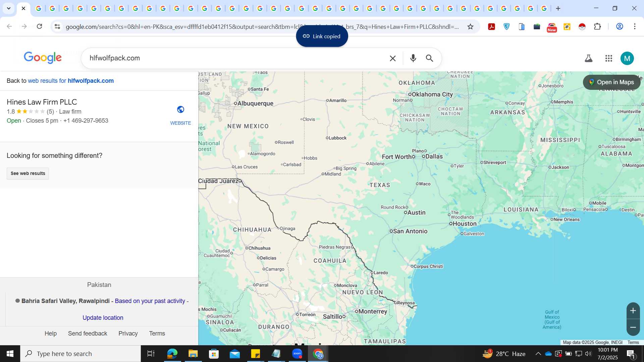
Task: Click the Google logo
Action: tap(43, 58)
